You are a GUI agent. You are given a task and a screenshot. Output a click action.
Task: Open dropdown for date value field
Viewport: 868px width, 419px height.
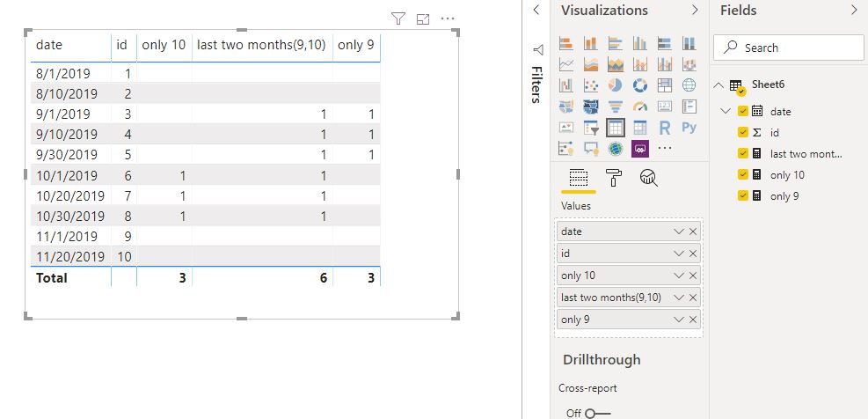click(679, 232)
